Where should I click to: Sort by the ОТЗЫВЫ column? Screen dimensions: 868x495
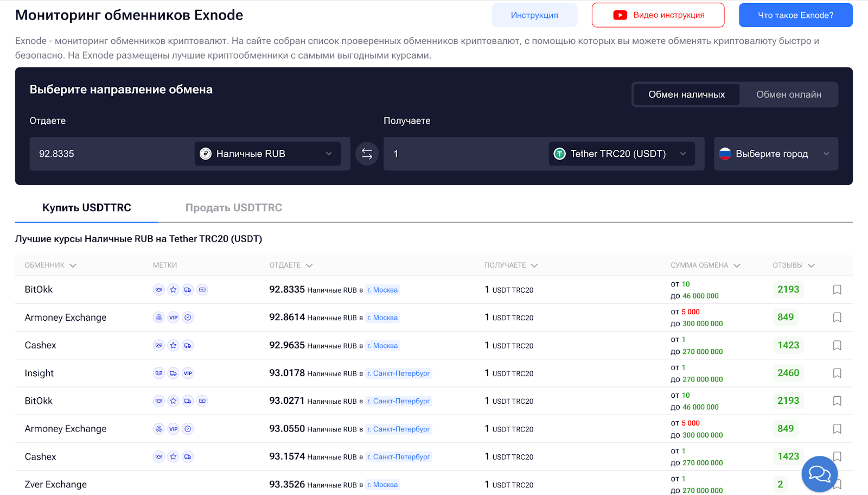(x=794, y=265)
